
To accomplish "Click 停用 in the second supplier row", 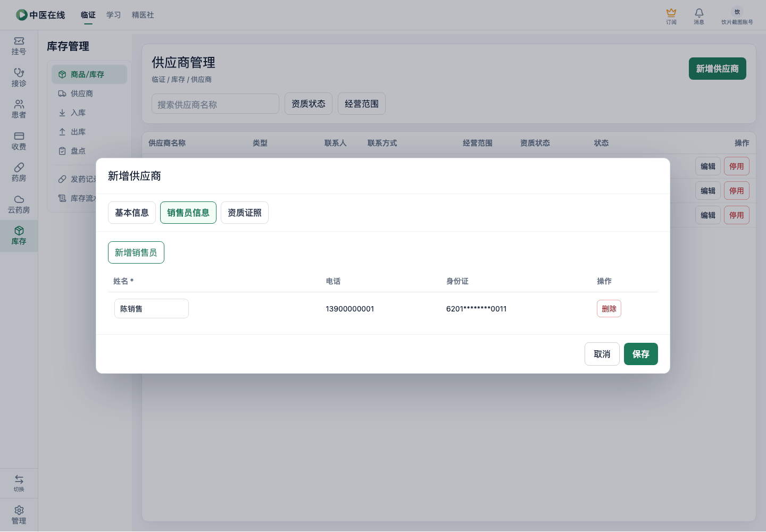I will pyautogui.click(x=737, y=191).
